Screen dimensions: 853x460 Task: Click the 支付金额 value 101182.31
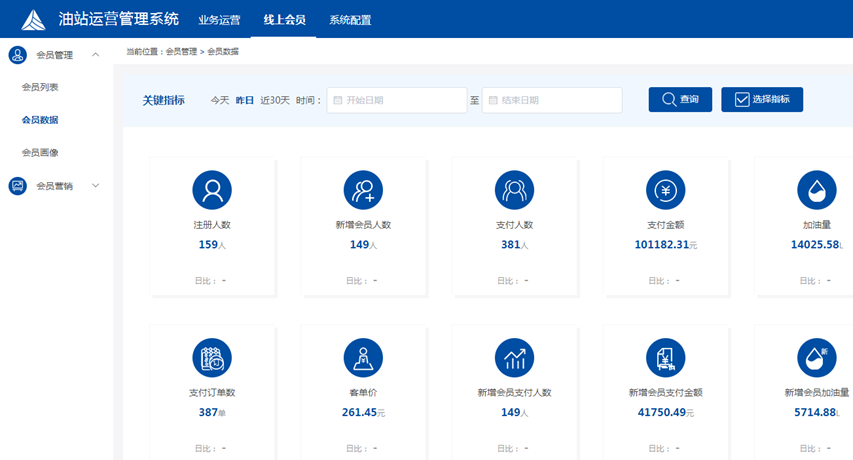click(662, 245)
